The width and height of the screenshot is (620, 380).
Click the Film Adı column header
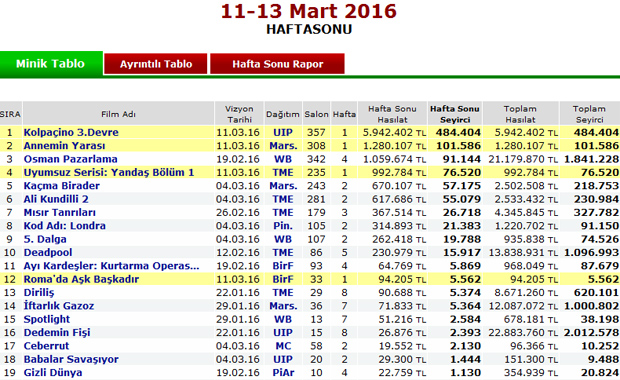(x=118, y=114)
